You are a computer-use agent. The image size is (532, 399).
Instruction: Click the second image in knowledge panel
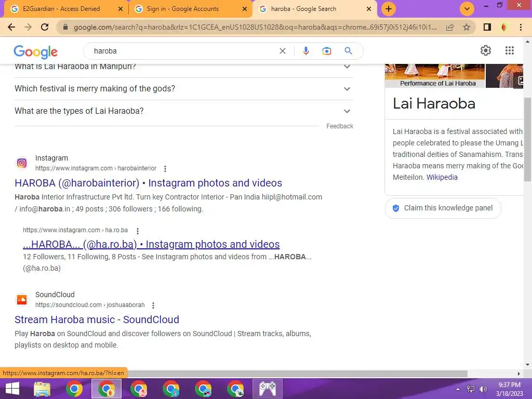pos(504,76)
